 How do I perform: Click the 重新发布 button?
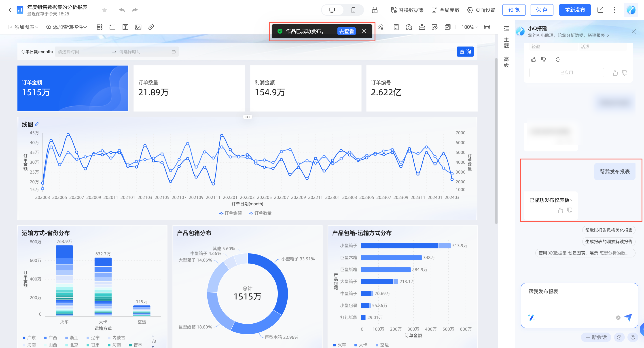coord(575,10)
